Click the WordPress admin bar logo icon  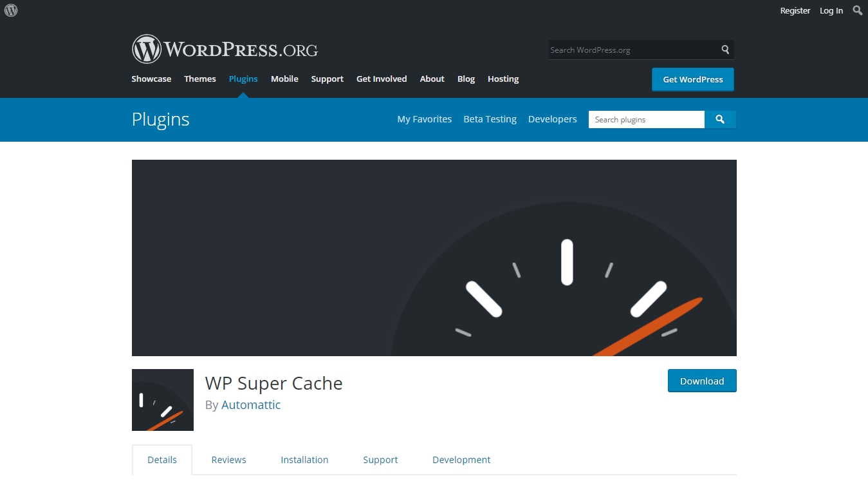(11, 10)
